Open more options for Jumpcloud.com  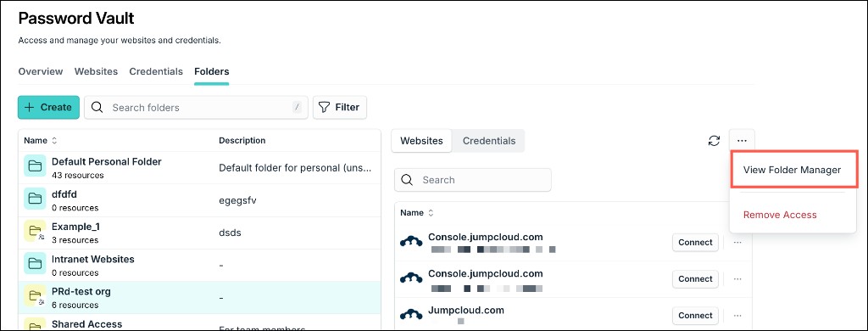(737, 316)
